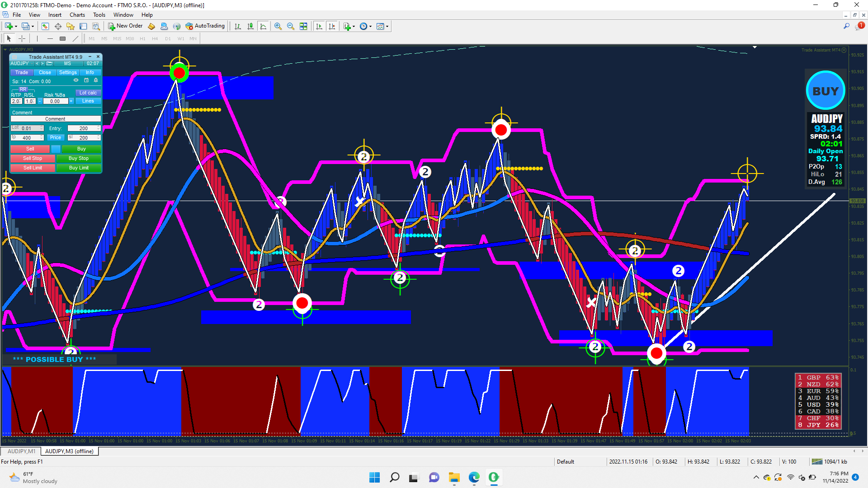The height and width of the screenshot is (488, 868).
Task: Toggle the Lot calc button
Action: point(88,93)
